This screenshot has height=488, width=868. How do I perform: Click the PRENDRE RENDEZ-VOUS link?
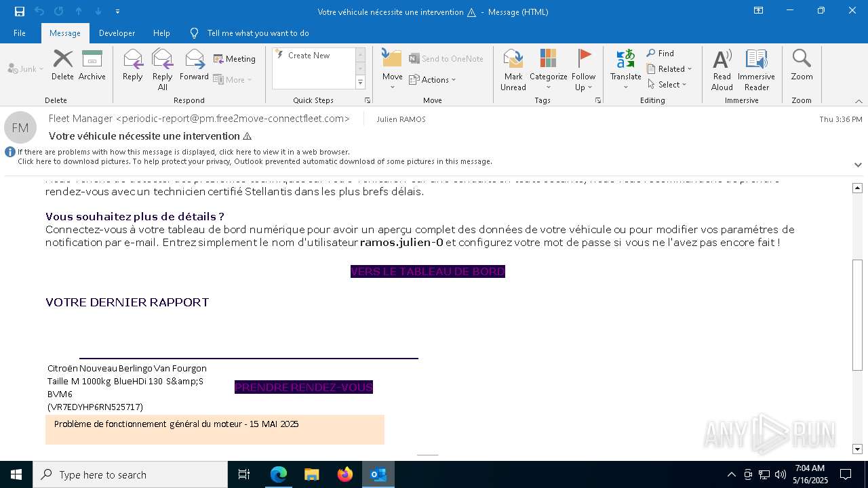[x=304, y=387]
